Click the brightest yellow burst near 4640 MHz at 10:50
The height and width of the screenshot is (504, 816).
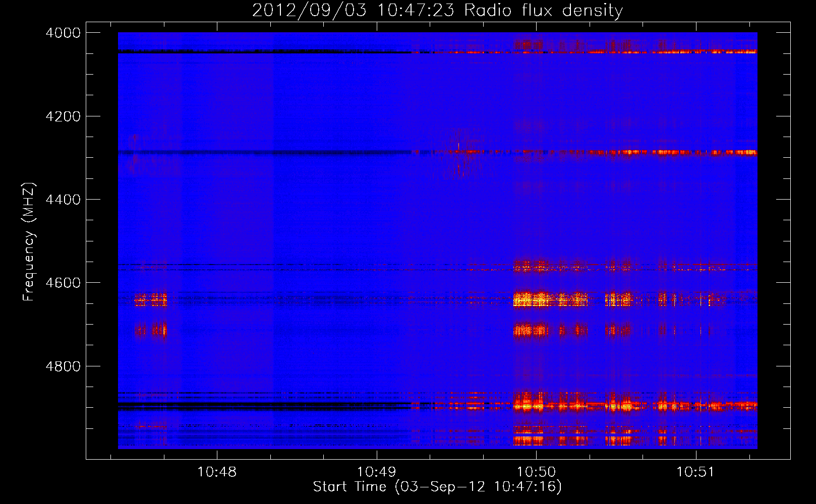pos(531,299)
